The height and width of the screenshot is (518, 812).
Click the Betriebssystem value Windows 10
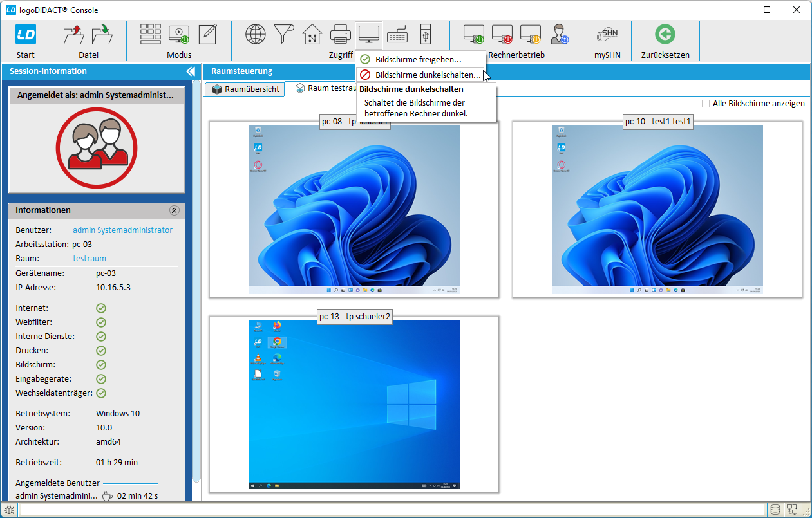[x=118, y=413]
